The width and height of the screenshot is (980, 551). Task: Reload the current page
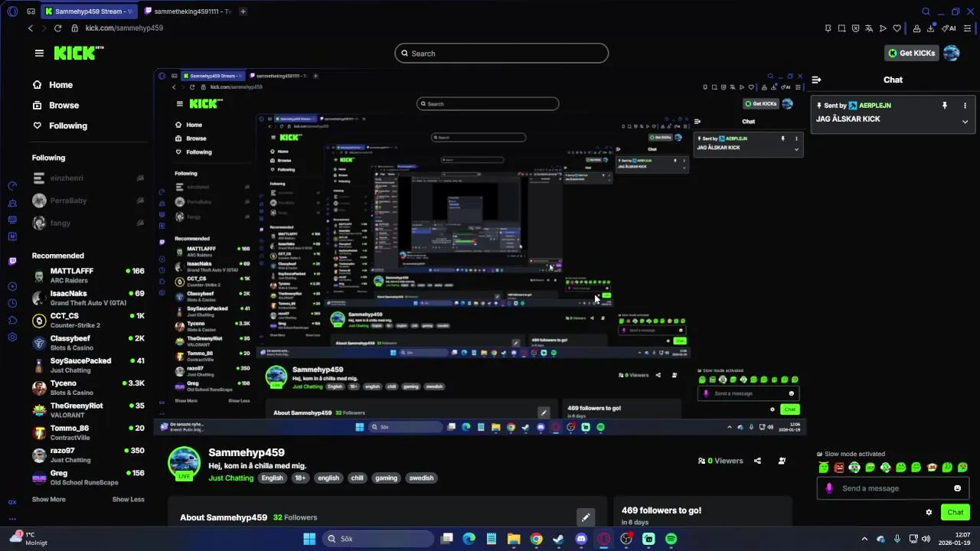click(57, 28)
